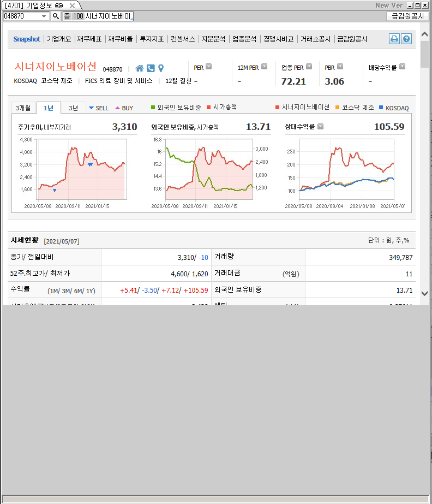The height and width of the screenshot is (504, 432).
Task: Toggle the 시가총액 chart series legend
Action: 221,108
